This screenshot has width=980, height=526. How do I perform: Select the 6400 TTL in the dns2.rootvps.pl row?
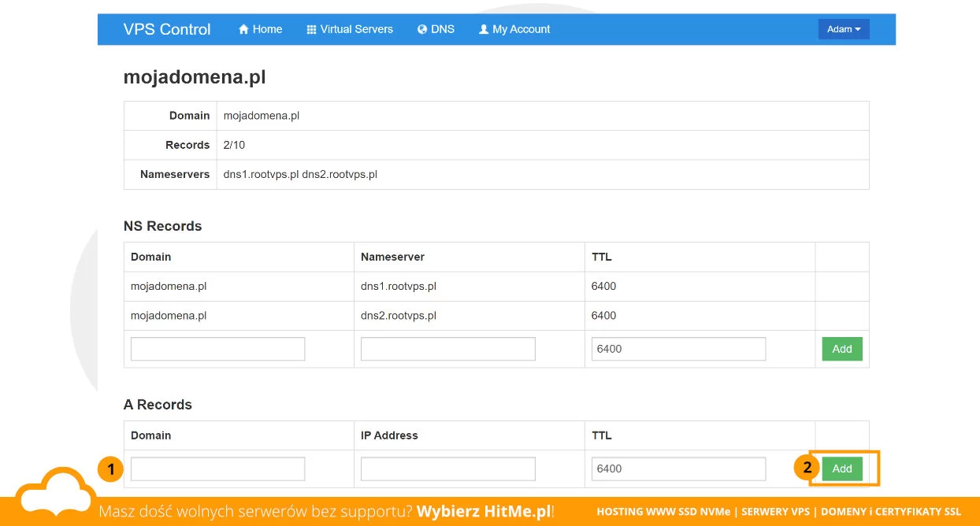coord(603,315)
